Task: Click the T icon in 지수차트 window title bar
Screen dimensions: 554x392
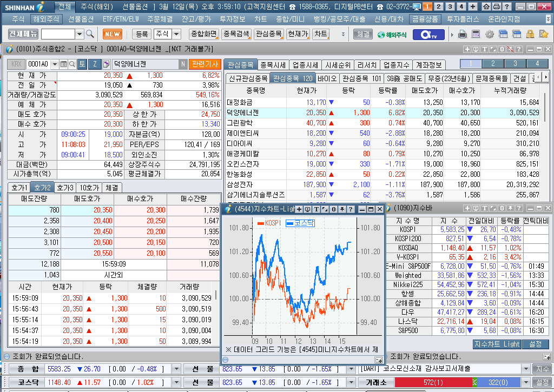Action: (316, 209)
